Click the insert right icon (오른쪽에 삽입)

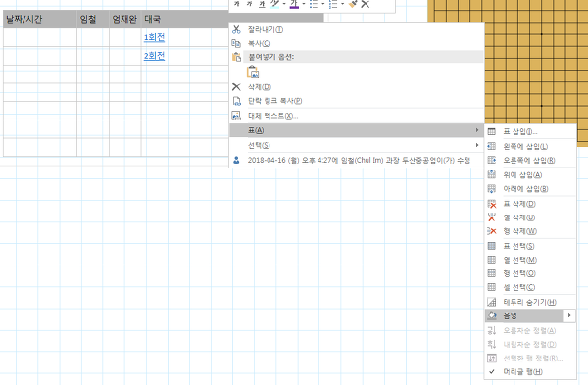pos(491,160)
